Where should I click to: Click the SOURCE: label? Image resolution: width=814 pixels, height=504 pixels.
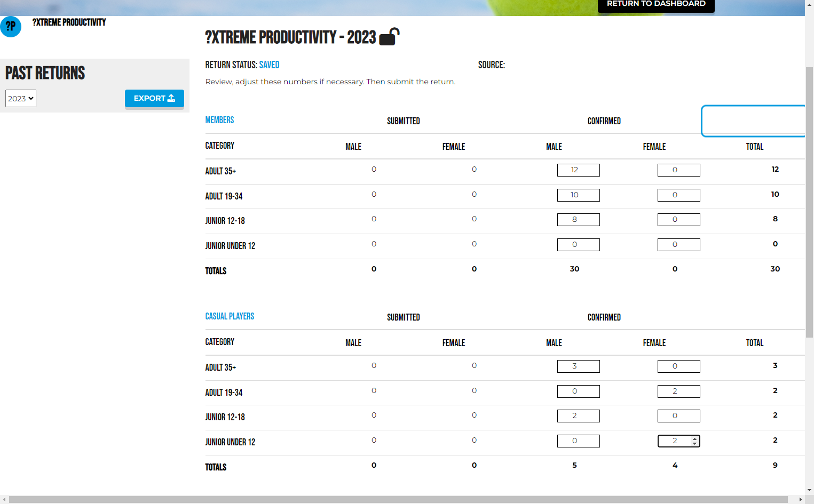click(x=492, y=65)
